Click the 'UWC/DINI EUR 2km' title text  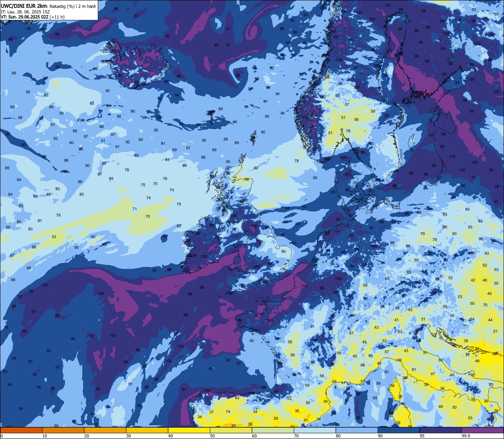[x=24, y=6]
